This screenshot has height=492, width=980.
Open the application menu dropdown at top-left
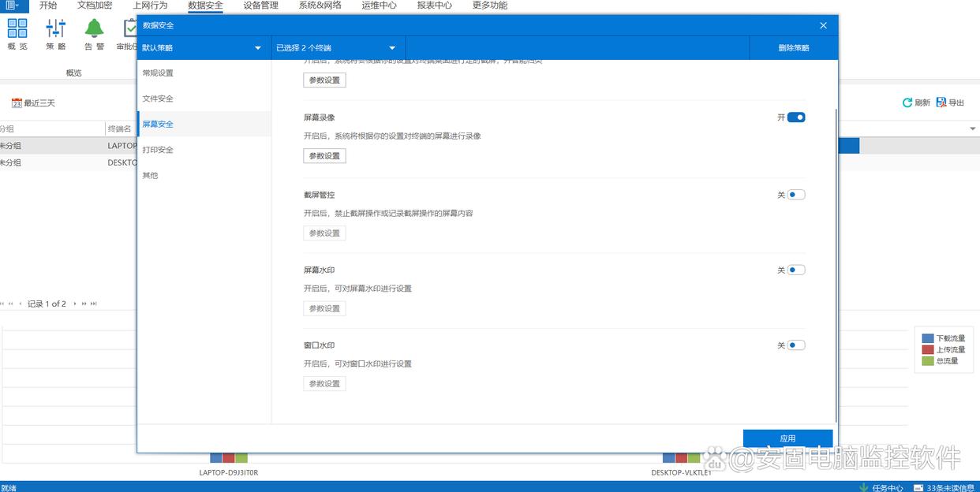pyautogui.click(x=12, y=6)
